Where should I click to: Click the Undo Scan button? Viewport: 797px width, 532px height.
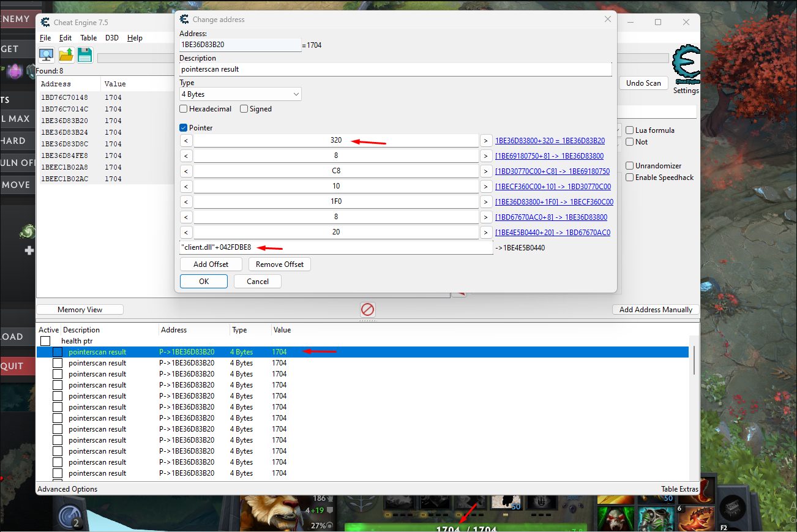point(643,83)
